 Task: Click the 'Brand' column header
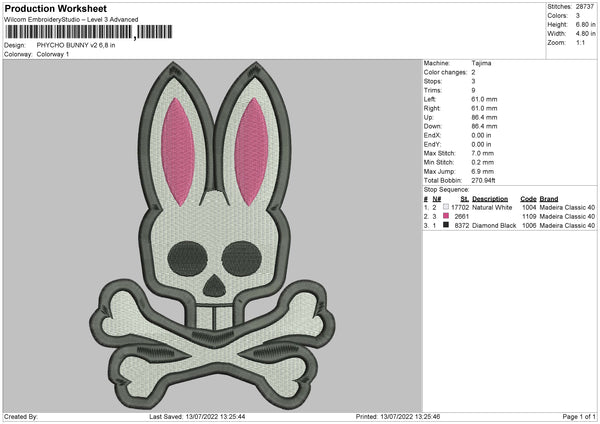tap(549, 199)
